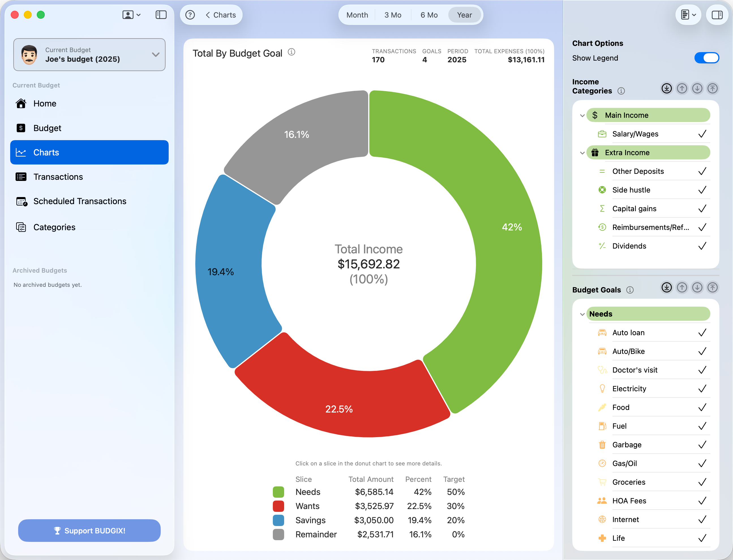The height and width of the screenshot is (560, 733).
Task: Collapse the Needs budget goal group
Action: 582,314
